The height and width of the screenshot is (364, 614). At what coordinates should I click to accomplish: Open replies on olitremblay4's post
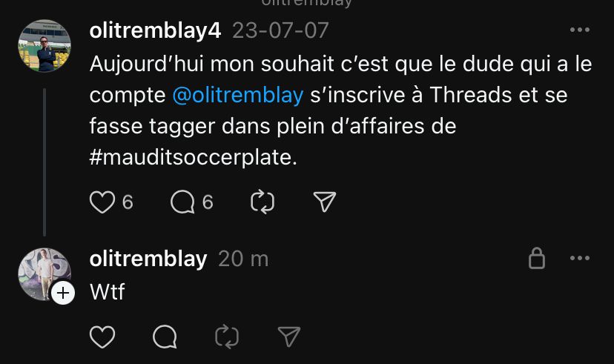tap(182, 202)
